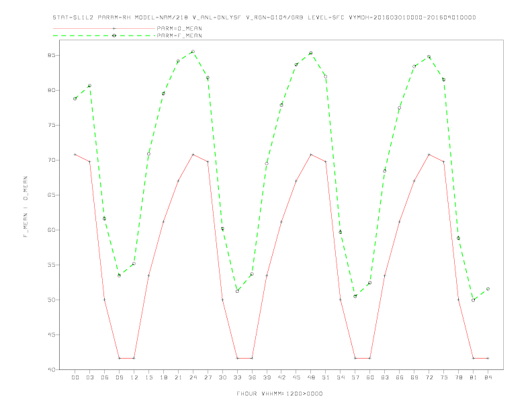This screenshot has width=532, height=411.
Task: Select the green F_MEAN marker at hour 00
Action: click(75, 99)
